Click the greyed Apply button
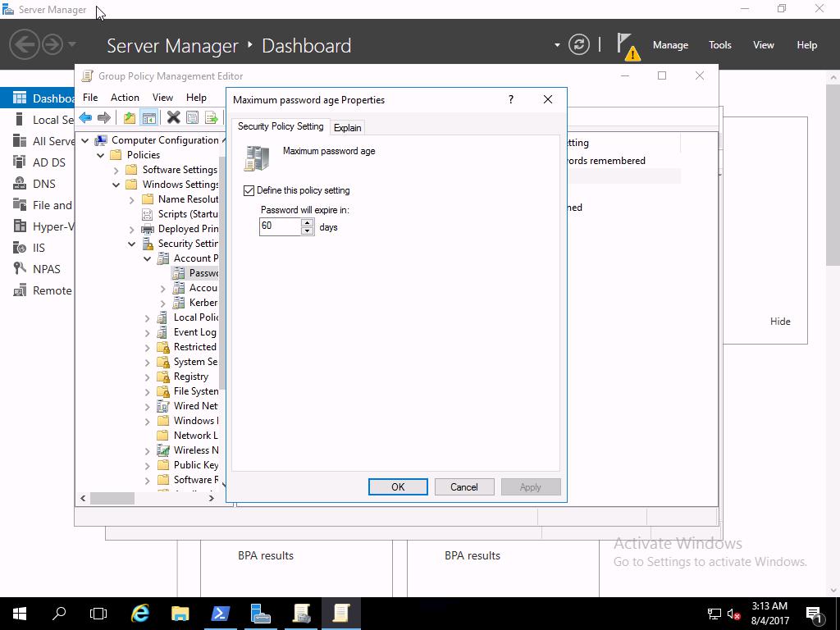Viewport: 840px width, 630px height. (x=531, y=487)
